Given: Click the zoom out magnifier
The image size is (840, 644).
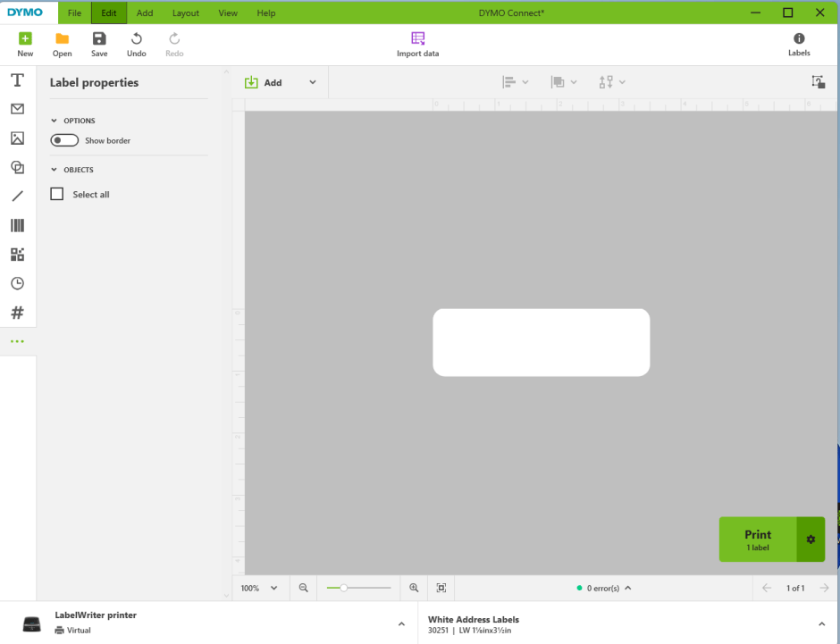Looking at the screenshot, I should point(303,588).
